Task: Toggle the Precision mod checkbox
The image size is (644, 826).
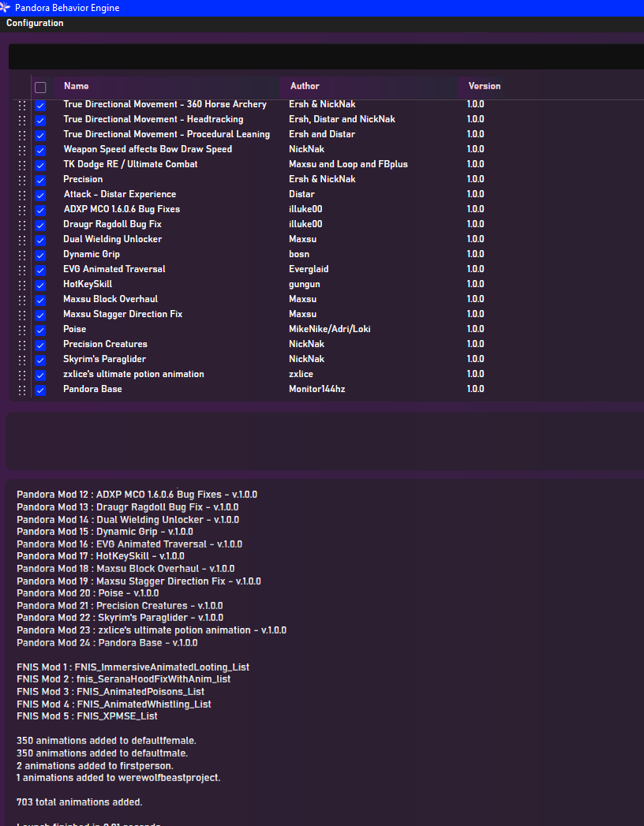Action: (x=40, y=180)
